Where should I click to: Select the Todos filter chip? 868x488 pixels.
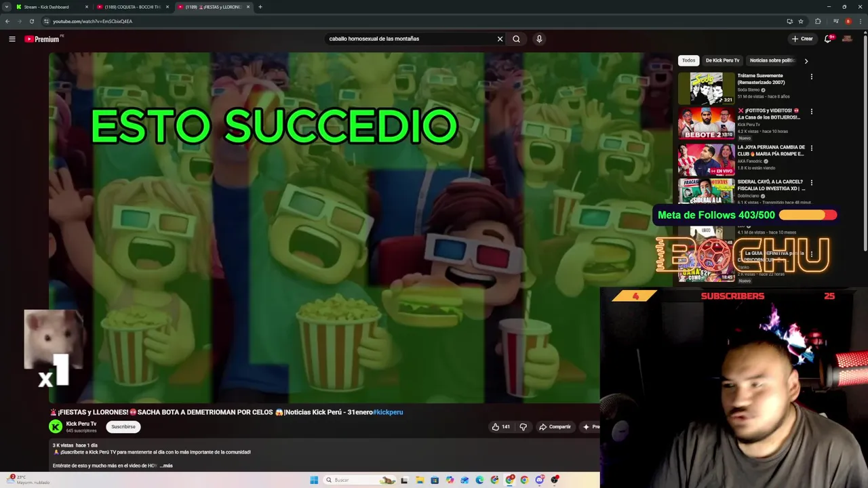coord(688,60)
